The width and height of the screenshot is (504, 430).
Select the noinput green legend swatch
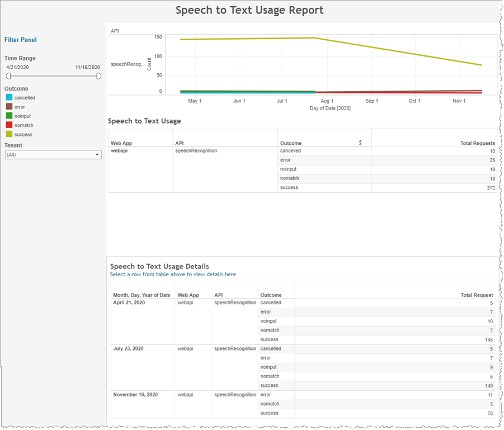click(8, 116)
